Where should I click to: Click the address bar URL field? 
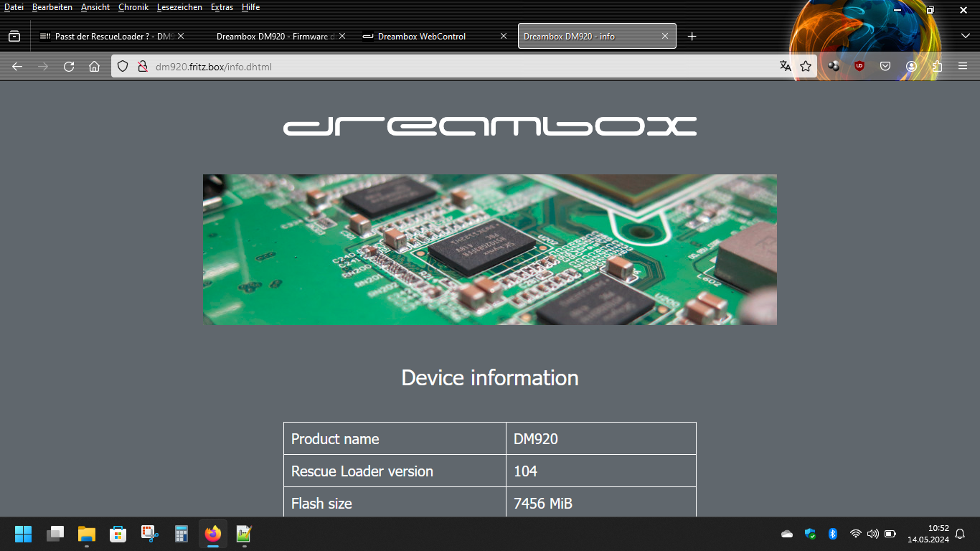[x=459, y=67]
